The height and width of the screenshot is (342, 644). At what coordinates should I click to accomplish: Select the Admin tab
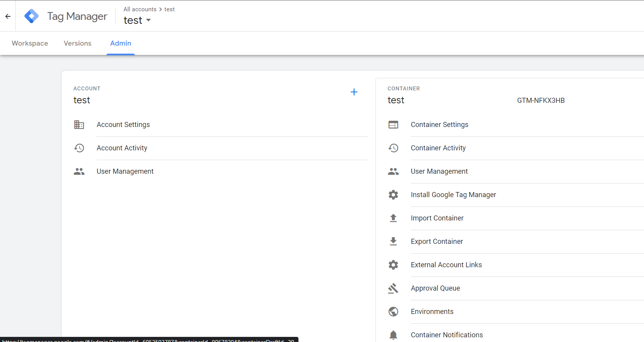pyautogui.click(x=121, y=43)
